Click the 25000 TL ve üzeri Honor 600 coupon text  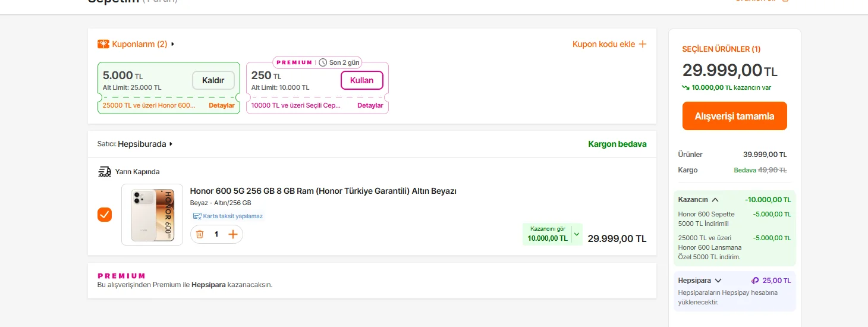(x=149, y=105)
